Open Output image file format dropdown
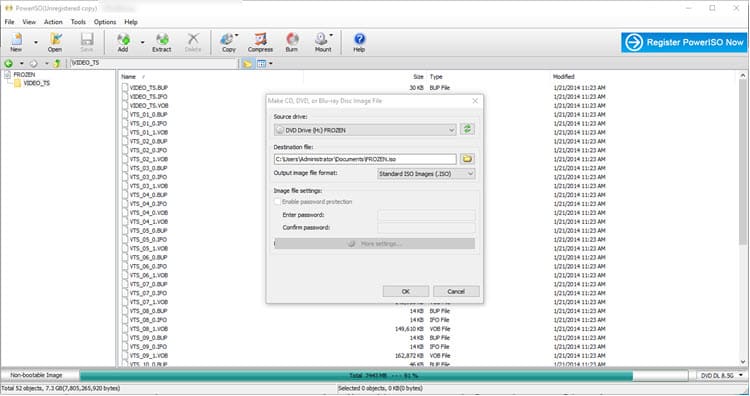This screenshot has width=750, height=396. (426, 174)
